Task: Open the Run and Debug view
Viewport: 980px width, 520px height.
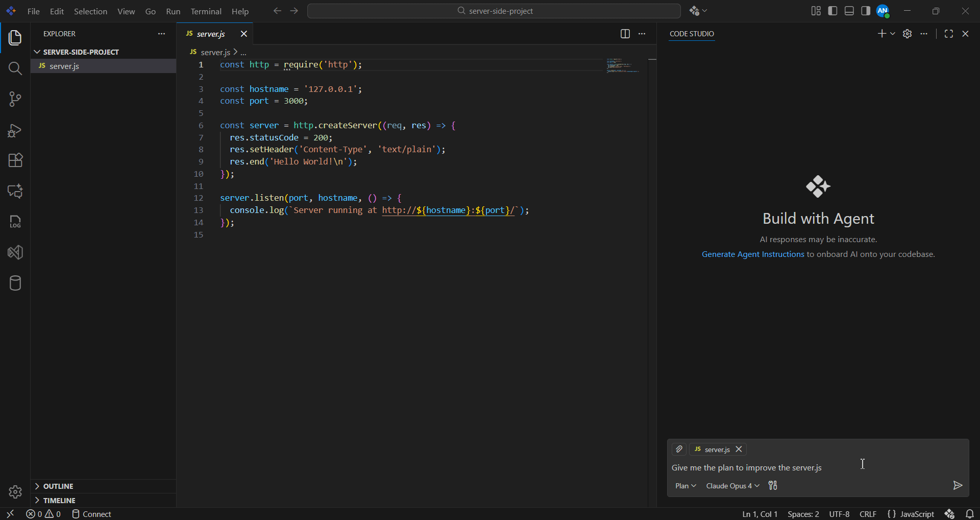Action: click(15, 131)
